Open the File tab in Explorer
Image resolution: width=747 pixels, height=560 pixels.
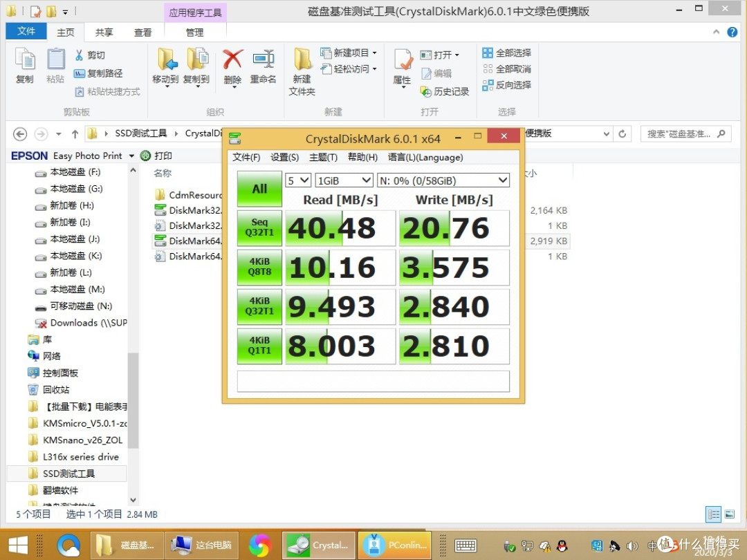[26, 31]
